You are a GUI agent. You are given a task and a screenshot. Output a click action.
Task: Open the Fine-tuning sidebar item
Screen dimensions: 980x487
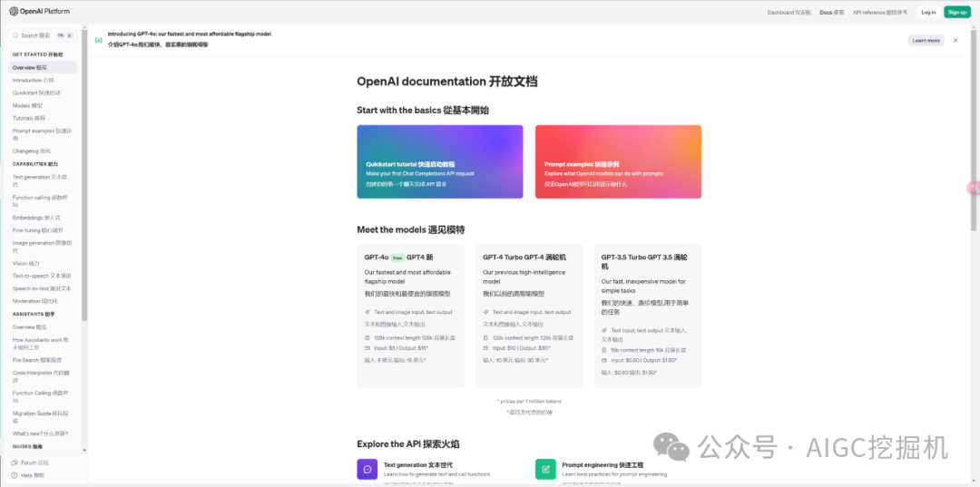[x=37, y=230]
